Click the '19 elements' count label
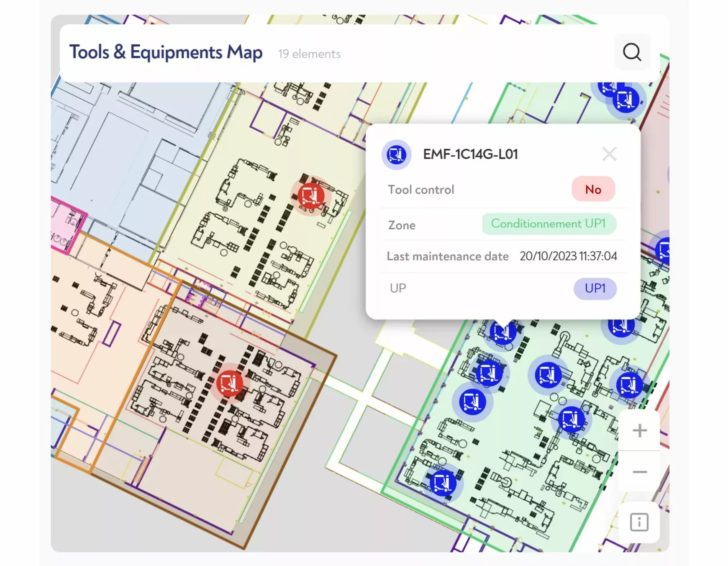The width and height of the screenshot is (728, 566). tap(309, 54)
